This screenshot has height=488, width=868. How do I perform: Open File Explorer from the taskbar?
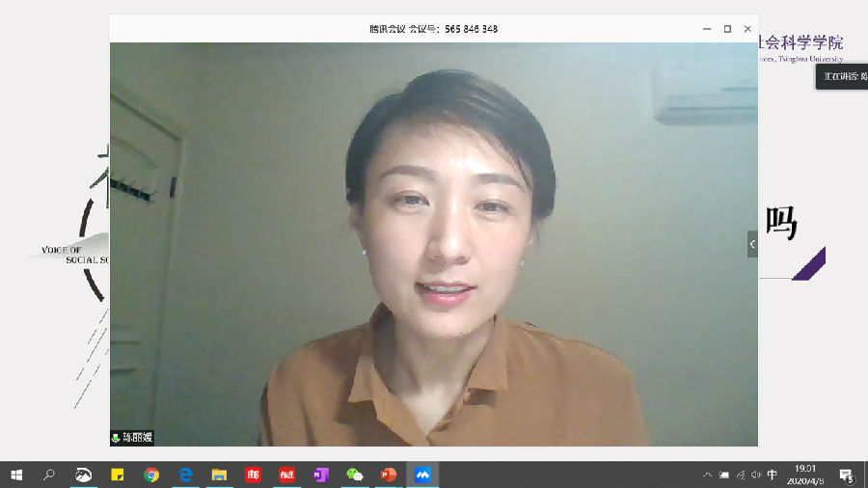tap(219, 474)
